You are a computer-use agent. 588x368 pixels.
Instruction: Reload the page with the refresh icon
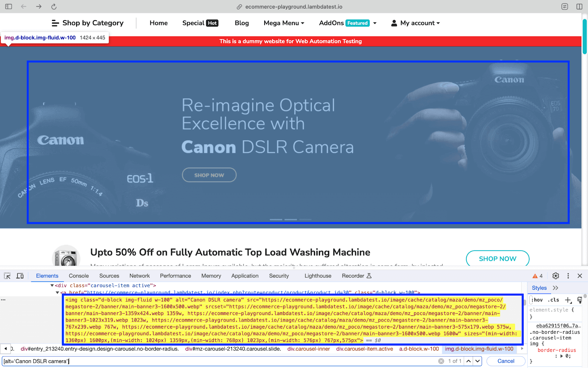54,7
